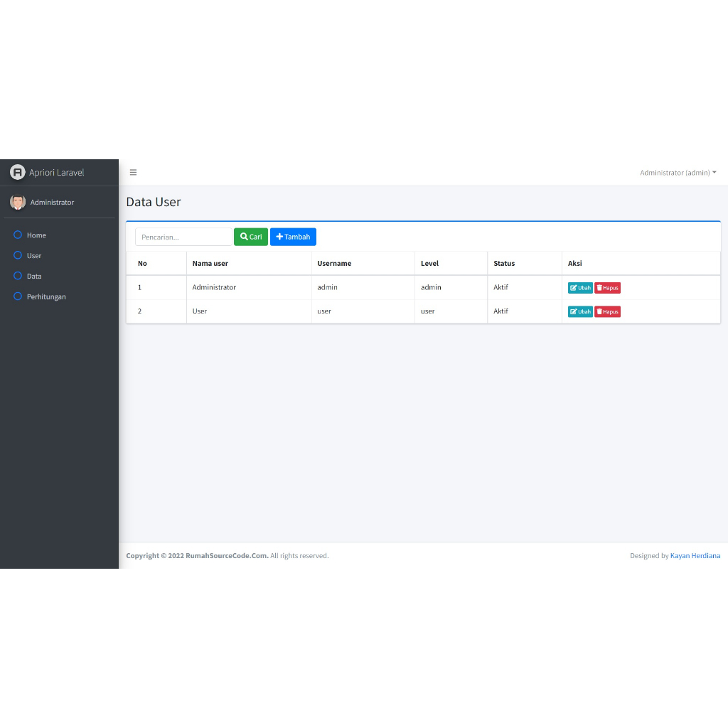Click the Administrator avatar image
This screenshot has height=728, width=728.
(18, 202)
